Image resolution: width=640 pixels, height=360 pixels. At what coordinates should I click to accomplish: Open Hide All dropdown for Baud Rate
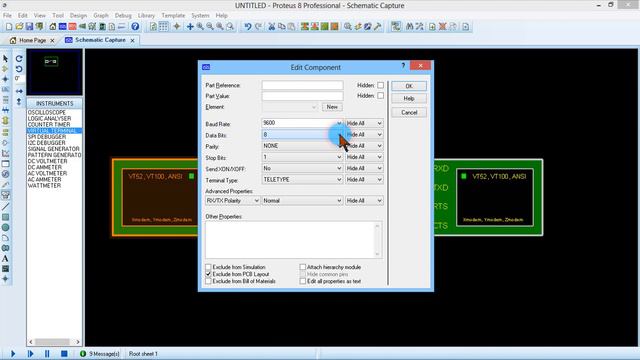(x=364, y=123)
